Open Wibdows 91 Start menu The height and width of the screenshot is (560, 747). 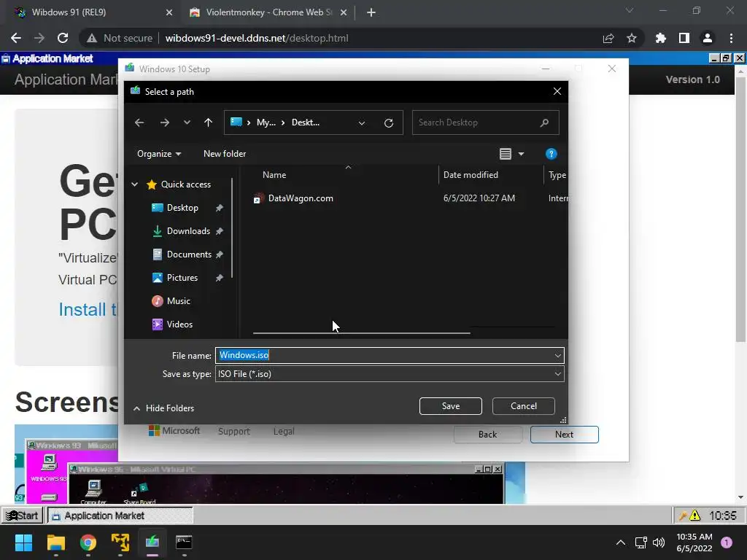pos(22,516)
